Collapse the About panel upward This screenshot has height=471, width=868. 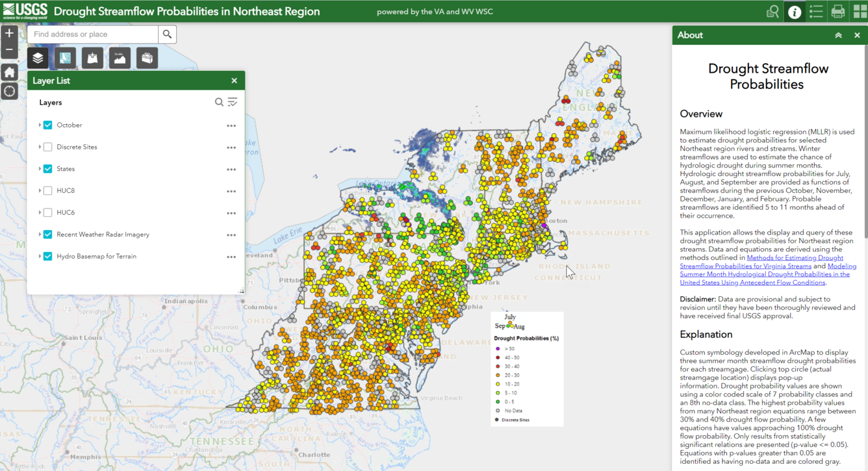[x=838, y=35]
